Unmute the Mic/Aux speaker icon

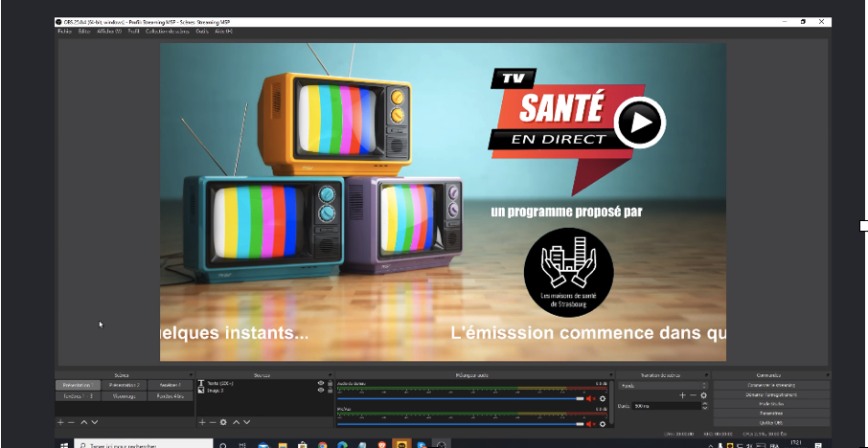point(591,424)
